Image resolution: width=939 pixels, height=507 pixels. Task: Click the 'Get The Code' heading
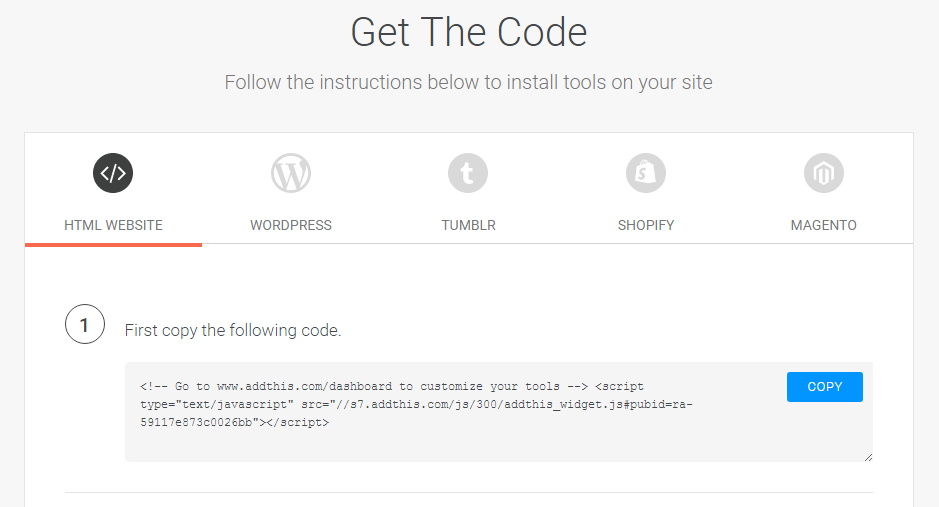coord(468,33)
